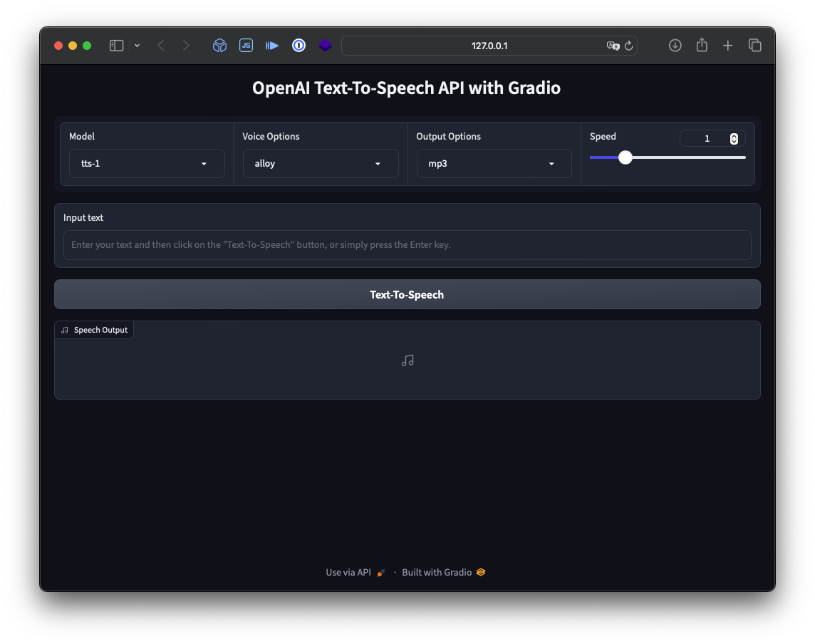The width and height of the screenshot is (815, 644).
Task: Open the Model dropdown showing tts-1
Action: (x=147, y=163)
